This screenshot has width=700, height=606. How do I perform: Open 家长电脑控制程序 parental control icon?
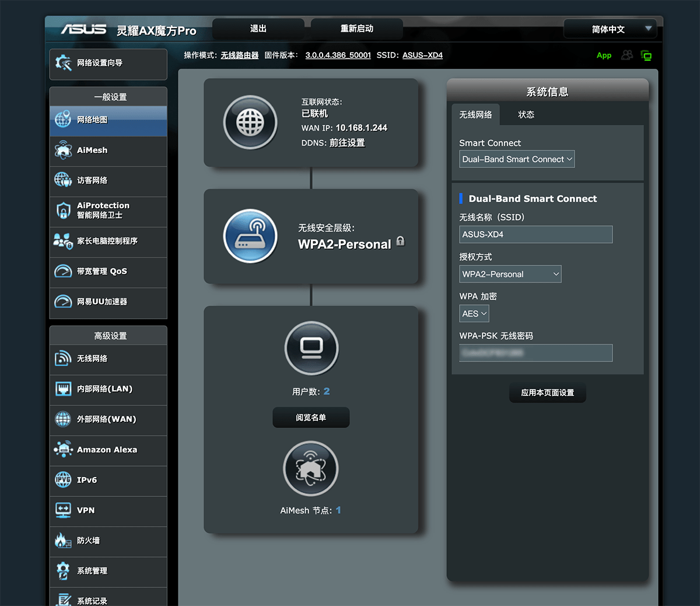point(63,241)
